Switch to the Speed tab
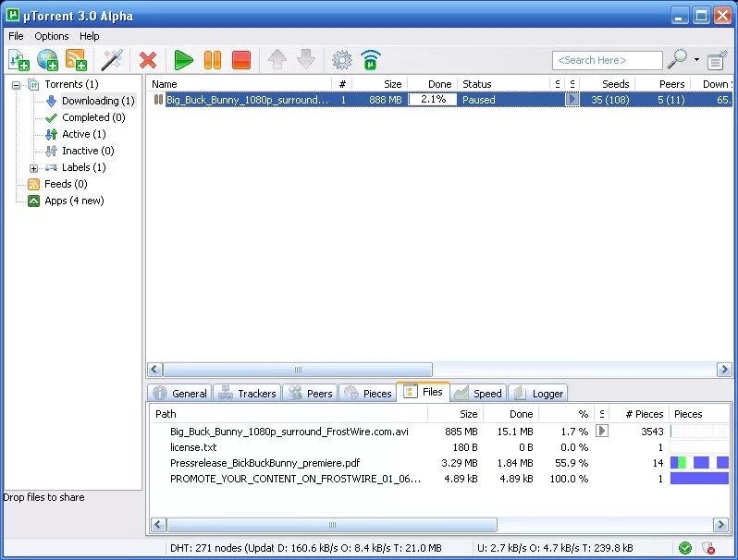This screenshot has width=738, height=560. [x=478, y=393]
